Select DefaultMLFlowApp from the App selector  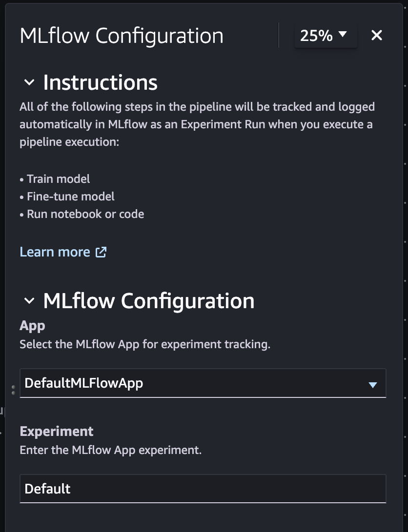click(203, 383)
